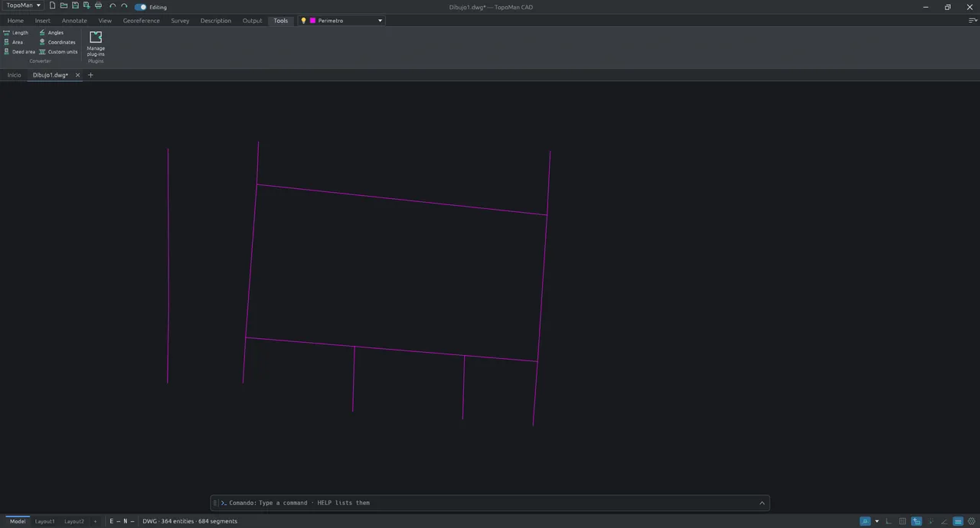Open the View ribbon tab
Viewport: 980px width, 528px height.
click(105, 21)
